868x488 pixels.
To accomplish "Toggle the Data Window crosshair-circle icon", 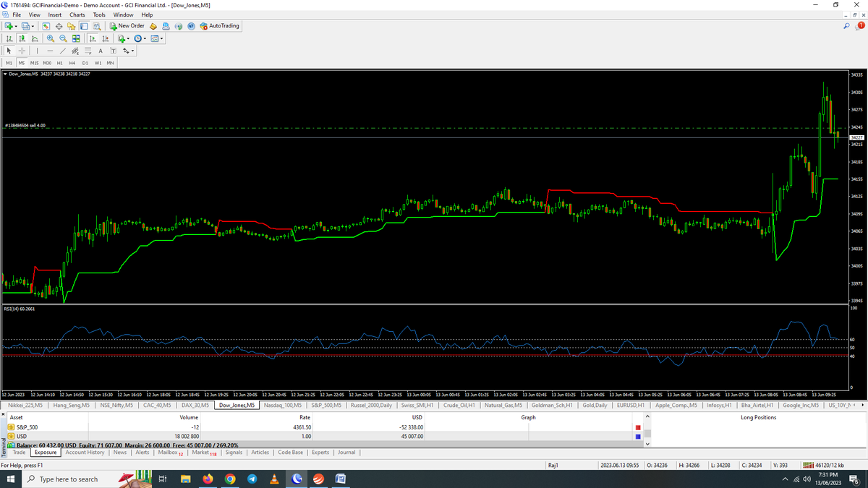I will (x=59, y=26).
